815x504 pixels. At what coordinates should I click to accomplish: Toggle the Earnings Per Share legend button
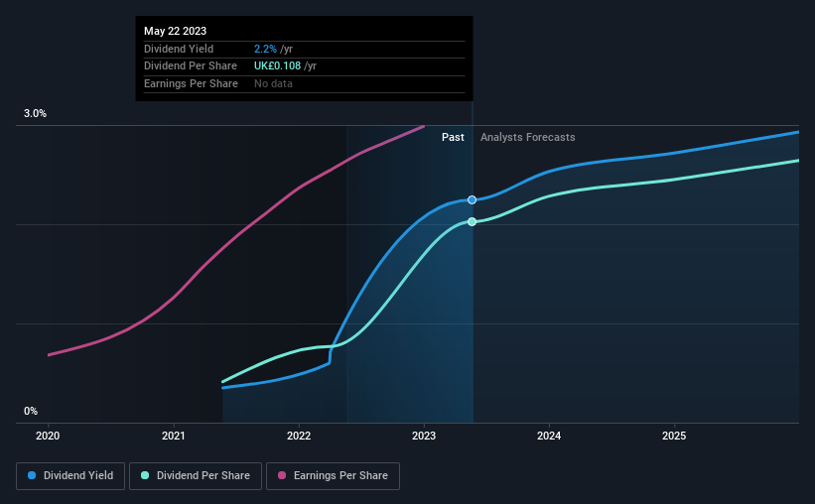coord(333,476)
